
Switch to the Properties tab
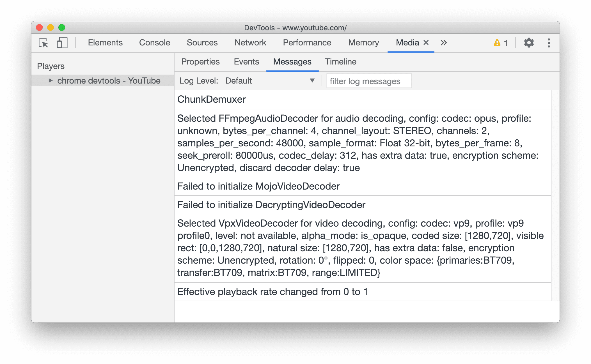click(200, 62)
